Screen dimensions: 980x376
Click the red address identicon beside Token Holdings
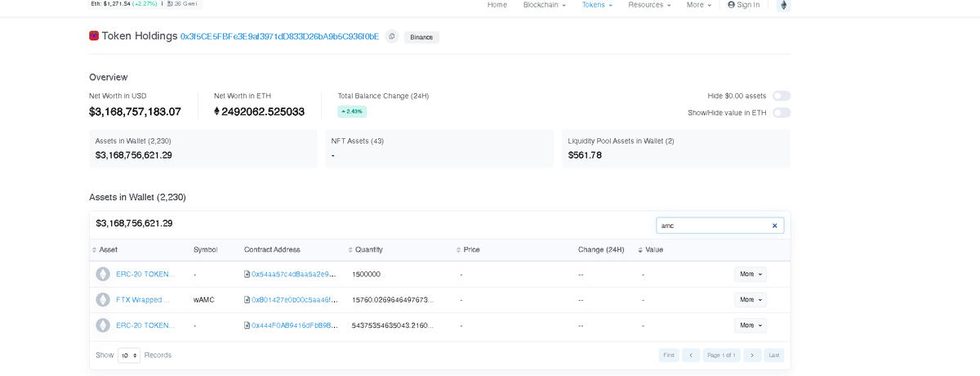tap(94, 36)
